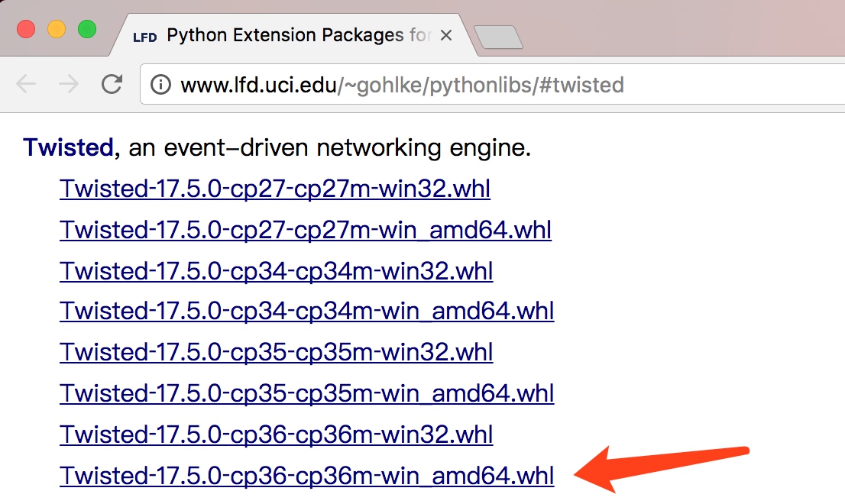Download Twisted cp34 win_amd64 wheel
The height and width of the screenshot is (504, 845).
tap(306, 312)
